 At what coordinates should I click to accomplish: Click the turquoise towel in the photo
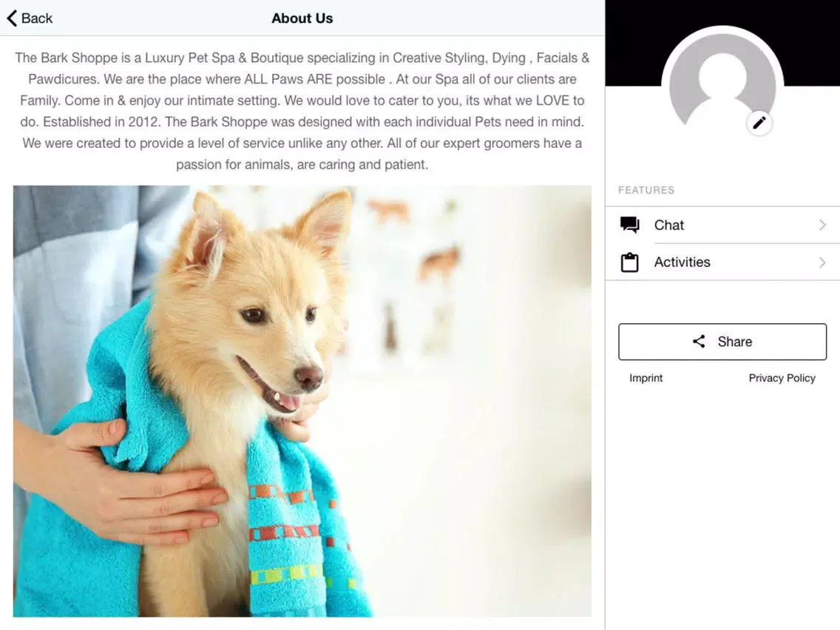pos(296,532)
